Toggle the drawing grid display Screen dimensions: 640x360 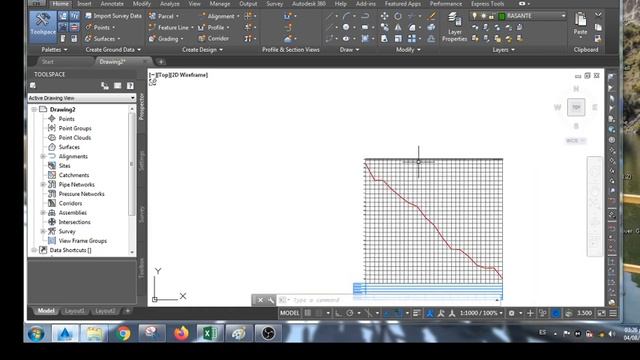click(x=308, y=313)
